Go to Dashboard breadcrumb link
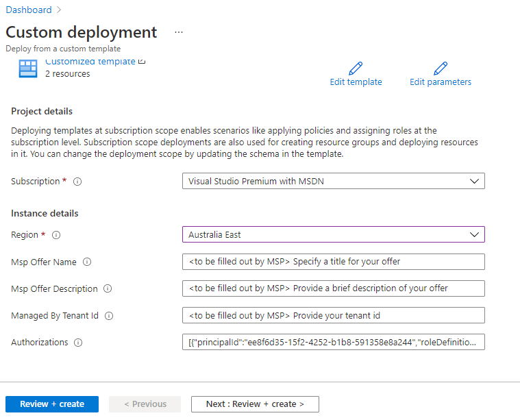The width and height of the screenshot is (520, 420). (x=29, y=10)
